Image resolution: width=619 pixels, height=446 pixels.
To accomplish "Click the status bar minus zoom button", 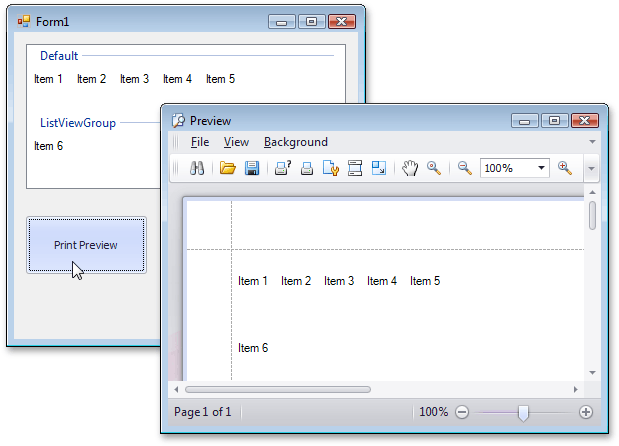I will 461,412.
